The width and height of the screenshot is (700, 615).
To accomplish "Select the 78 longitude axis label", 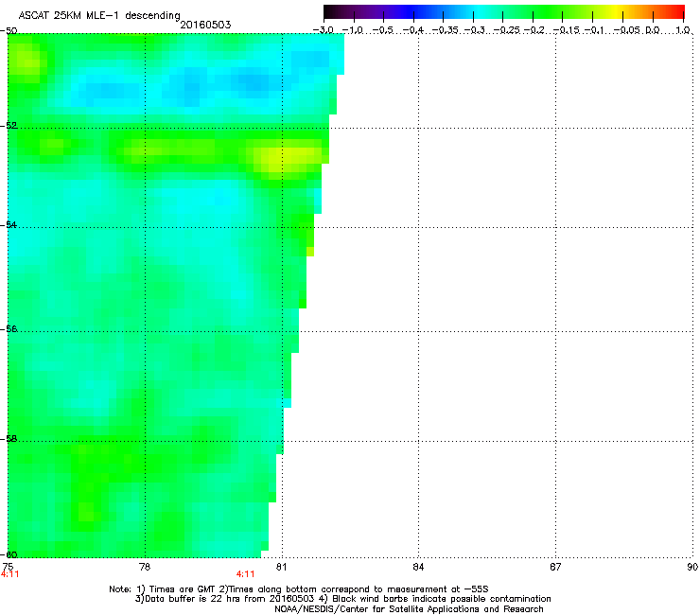I will pos(145,567).
